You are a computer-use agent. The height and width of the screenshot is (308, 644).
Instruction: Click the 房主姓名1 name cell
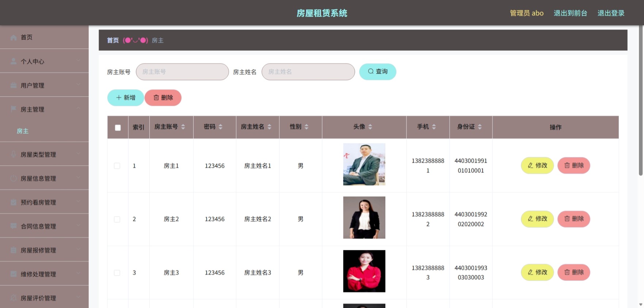[258, 166]
